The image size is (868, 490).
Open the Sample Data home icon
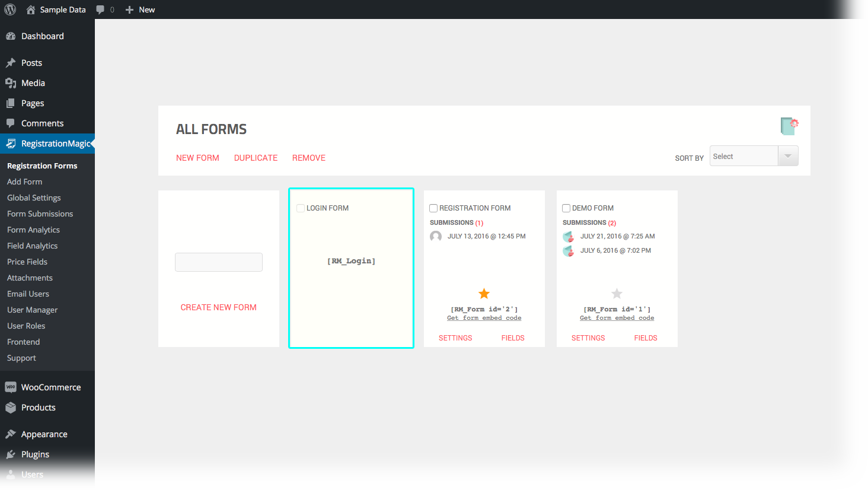[31, 9]
